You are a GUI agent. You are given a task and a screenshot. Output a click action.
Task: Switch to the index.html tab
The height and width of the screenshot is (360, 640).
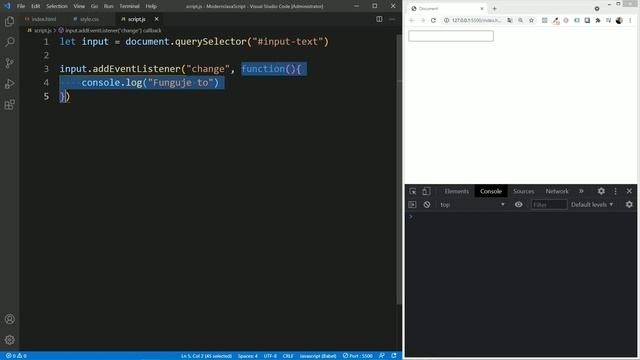(x=41, y=19)
